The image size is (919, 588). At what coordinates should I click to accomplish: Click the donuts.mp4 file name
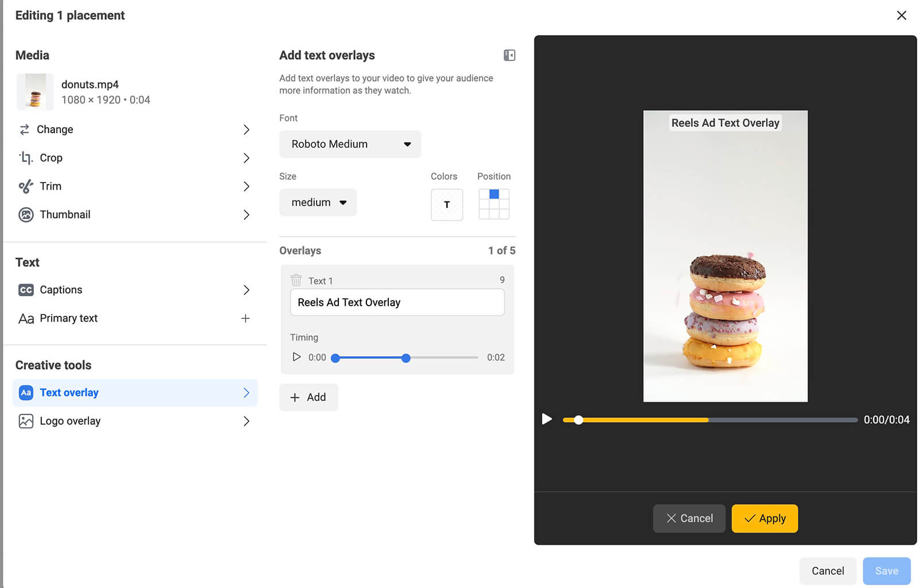click(x=90, y=84)
